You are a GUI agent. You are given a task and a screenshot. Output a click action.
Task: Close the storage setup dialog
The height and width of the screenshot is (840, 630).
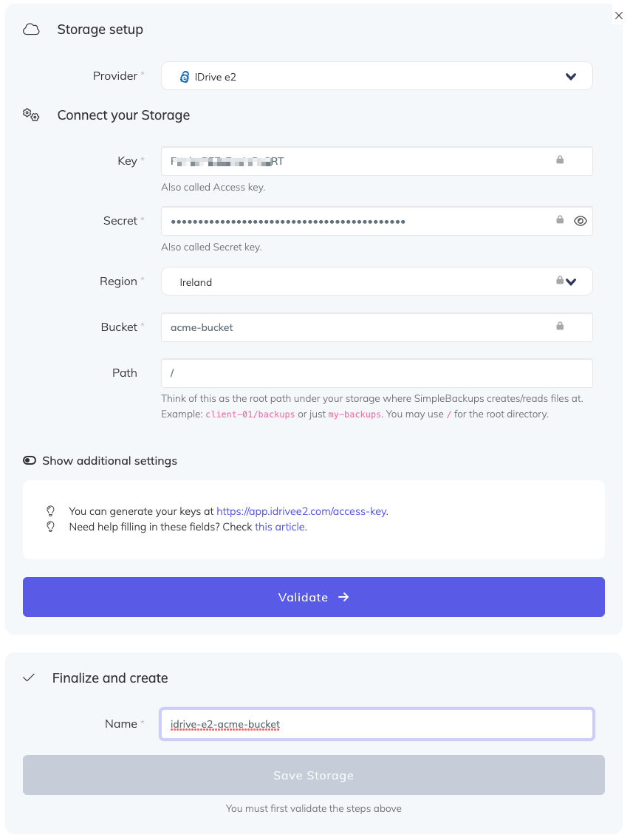pos(618,14)
